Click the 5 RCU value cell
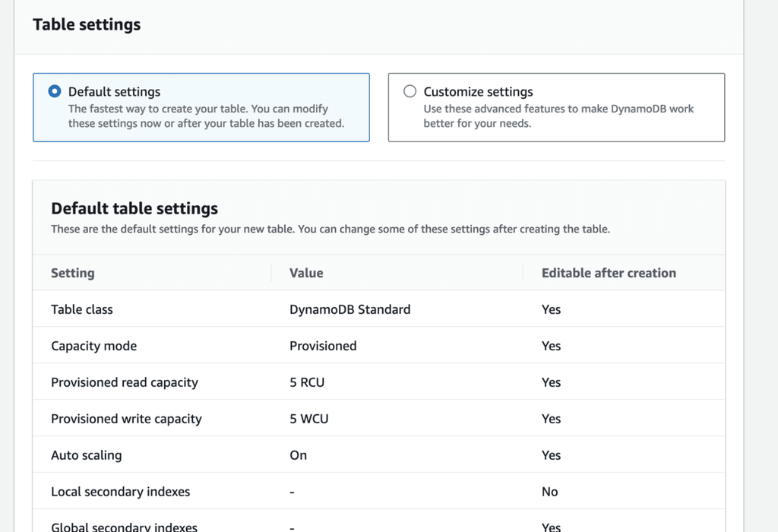The image size is (778, 532). point(307,382)
